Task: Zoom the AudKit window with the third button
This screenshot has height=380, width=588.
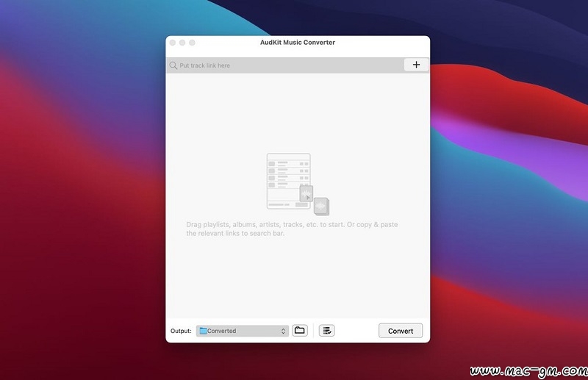Action: coord(193,43)
